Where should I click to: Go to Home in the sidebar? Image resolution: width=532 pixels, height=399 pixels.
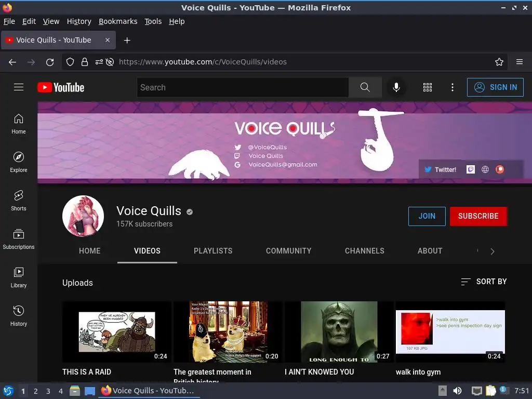(19, 124)
